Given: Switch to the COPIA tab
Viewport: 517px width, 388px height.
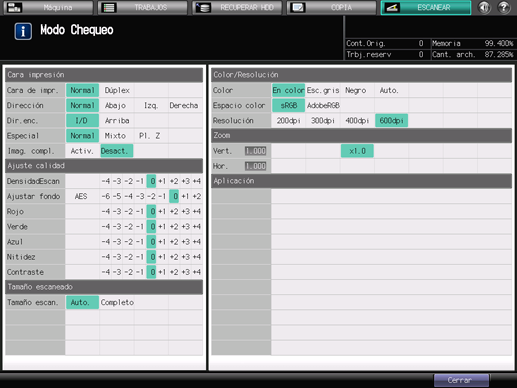Looking at the screenshot, I should (x=331, y=7).
